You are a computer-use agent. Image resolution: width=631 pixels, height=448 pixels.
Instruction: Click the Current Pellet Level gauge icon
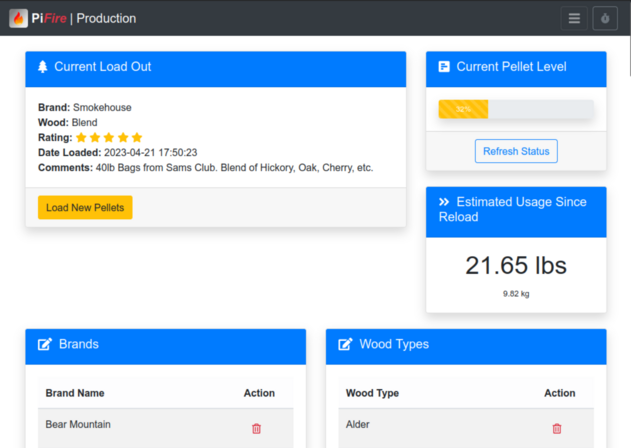[x=444, y=67]
